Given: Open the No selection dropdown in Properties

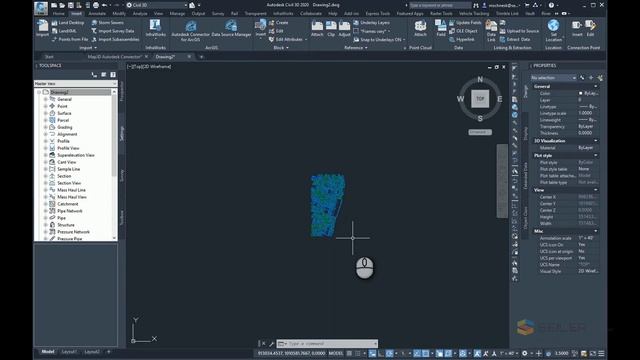Looking at the screenshot, I should tap(553, 78).
